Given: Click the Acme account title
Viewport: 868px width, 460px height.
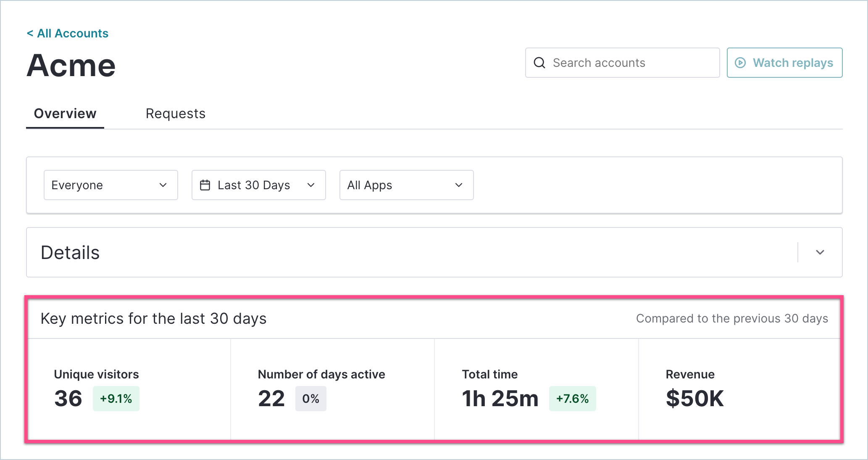Looking at the screenshot, I should pos(71,66).
